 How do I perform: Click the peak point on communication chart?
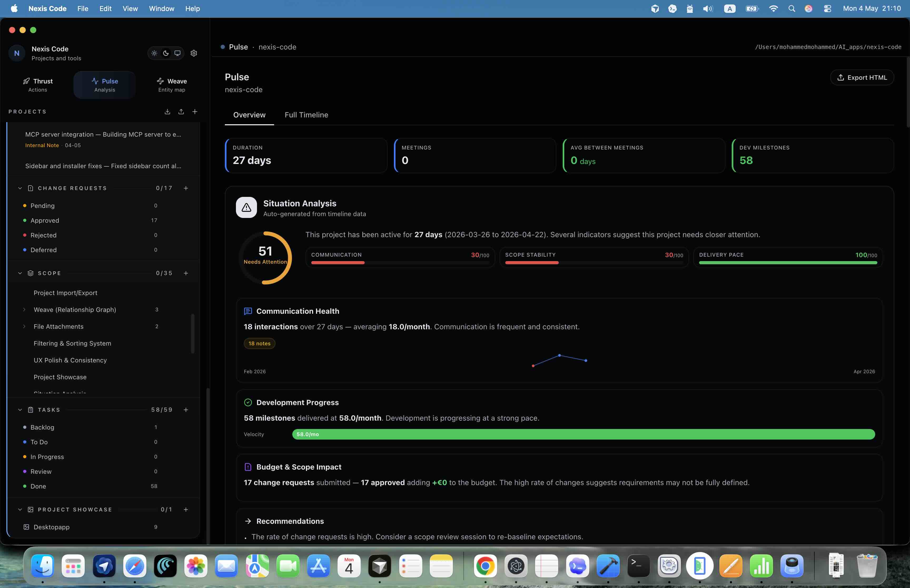[x=560, y=356]
